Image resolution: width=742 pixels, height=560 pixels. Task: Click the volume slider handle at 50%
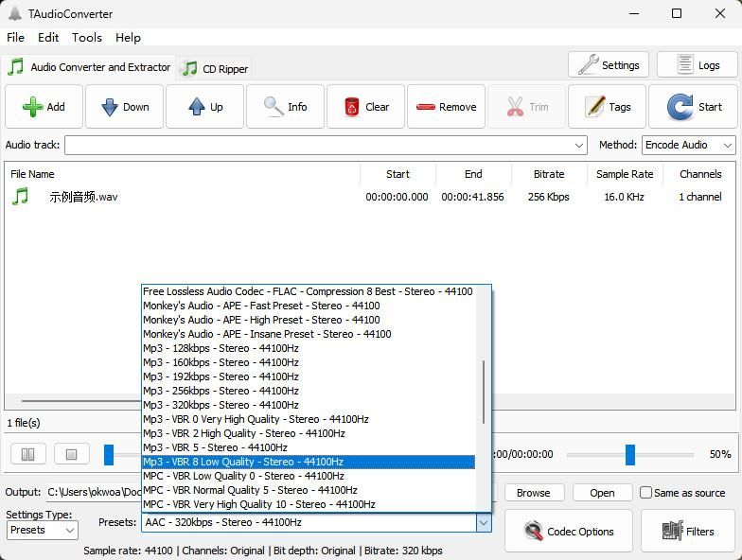(x=630, y=454)
